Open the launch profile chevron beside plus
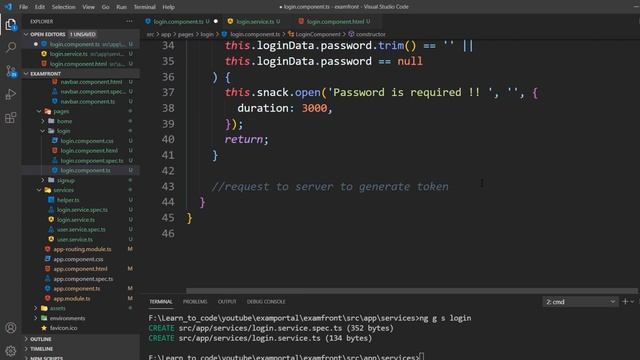This screenshot has height=360, width=640. (632, 302)
